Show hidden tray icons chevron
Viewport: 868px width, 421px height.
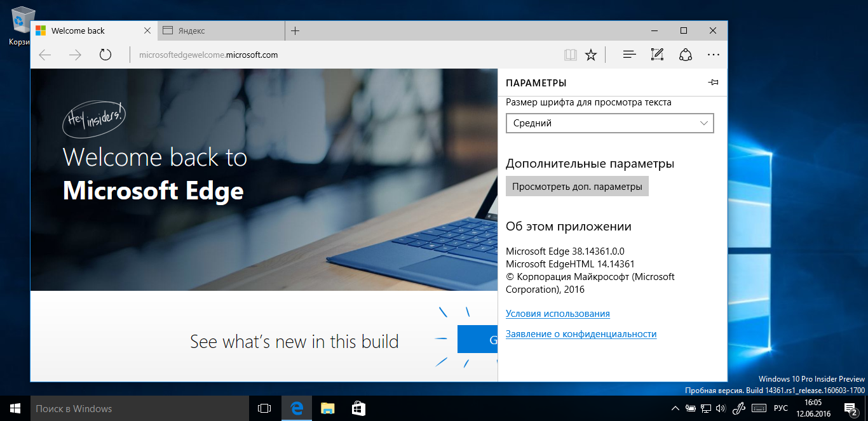point(675,408)
